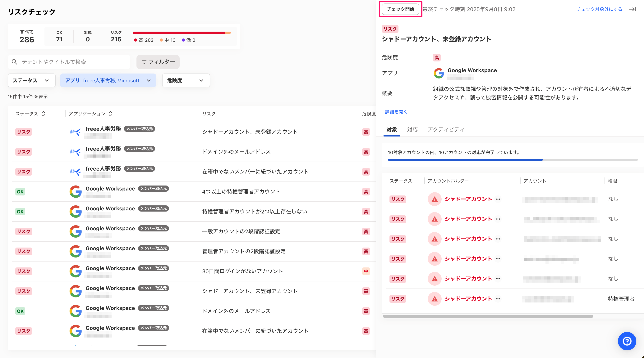Click warning icon of 特権管理者 シャドーアカウント
This screenshot has width=644, height=358.
tap(435, 299)
